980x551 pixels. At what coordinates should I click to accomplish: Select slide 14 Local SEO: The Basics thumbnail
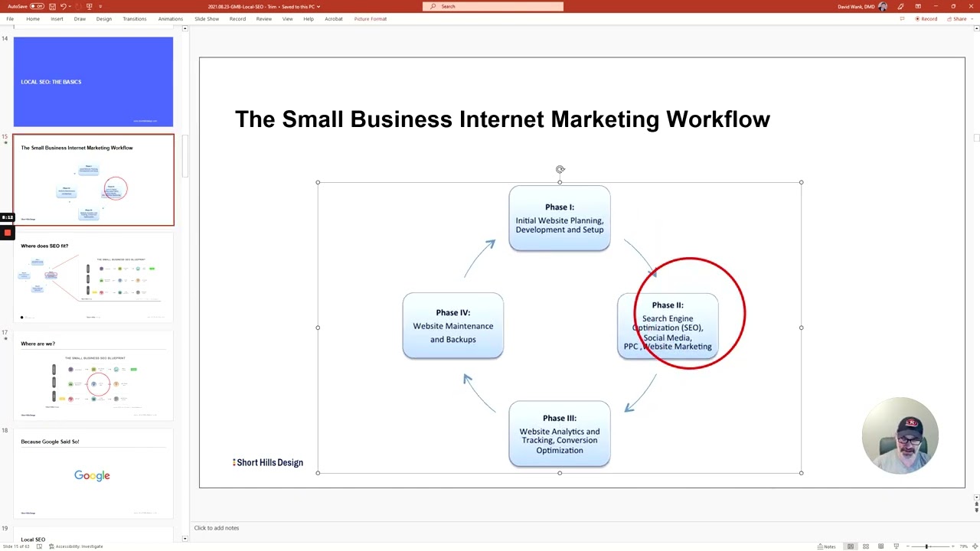(x=93, y=82)
